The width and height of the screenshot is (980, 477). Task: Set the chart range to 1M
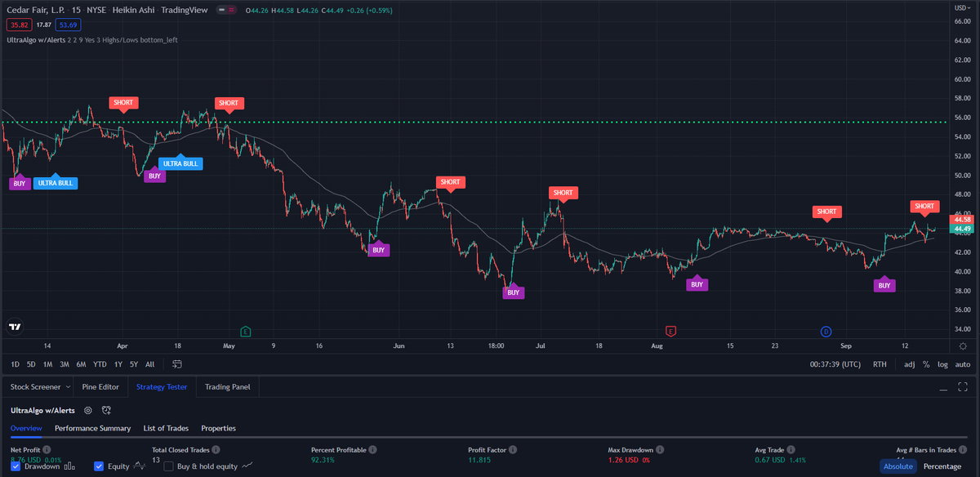[x=47, y=364]
